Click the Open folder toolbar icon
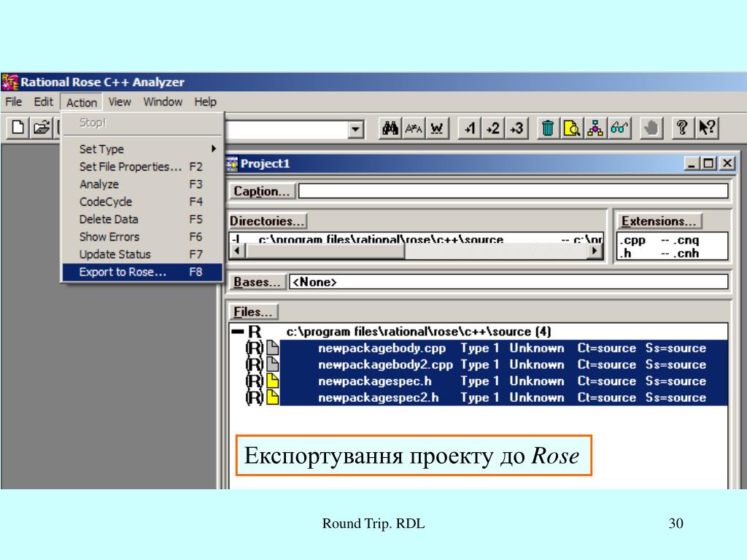Screen dimensions: 747x560 click(x=42, y=128)
